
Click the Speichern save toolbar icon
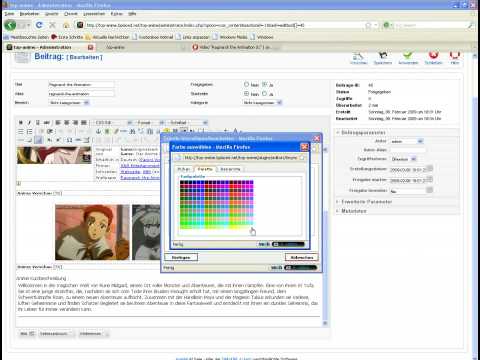point(383,58)
